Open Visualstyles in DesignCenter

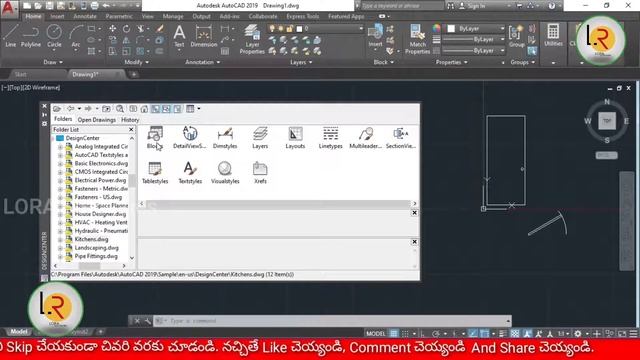[225, 173]
